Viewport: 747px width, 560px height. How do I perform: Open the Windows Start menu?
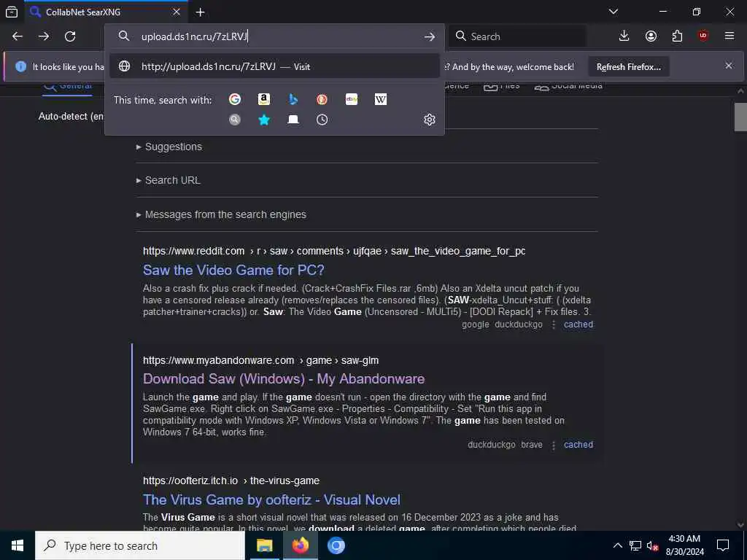[x=18, y=545]
